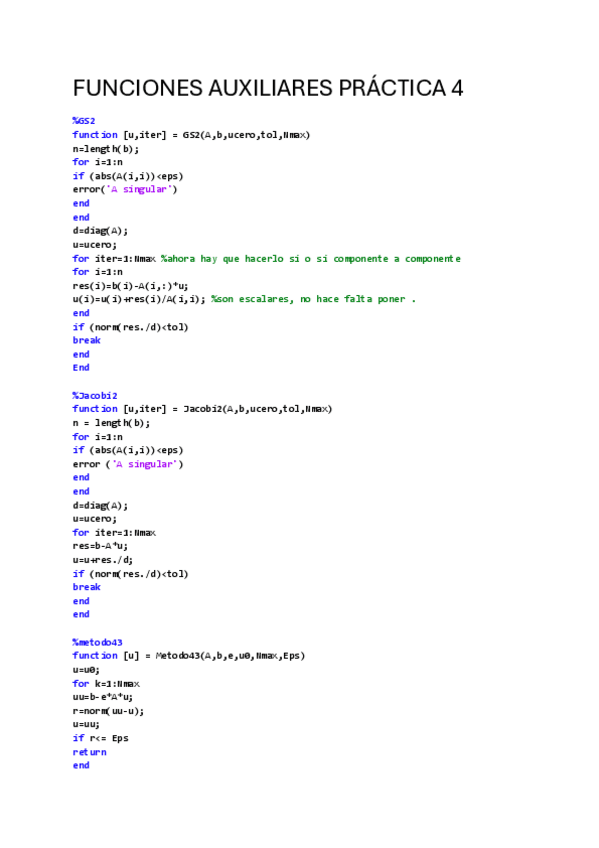Click the Jacobi2 function declaration line
The image size is (599, 848).
click(202, 409)
